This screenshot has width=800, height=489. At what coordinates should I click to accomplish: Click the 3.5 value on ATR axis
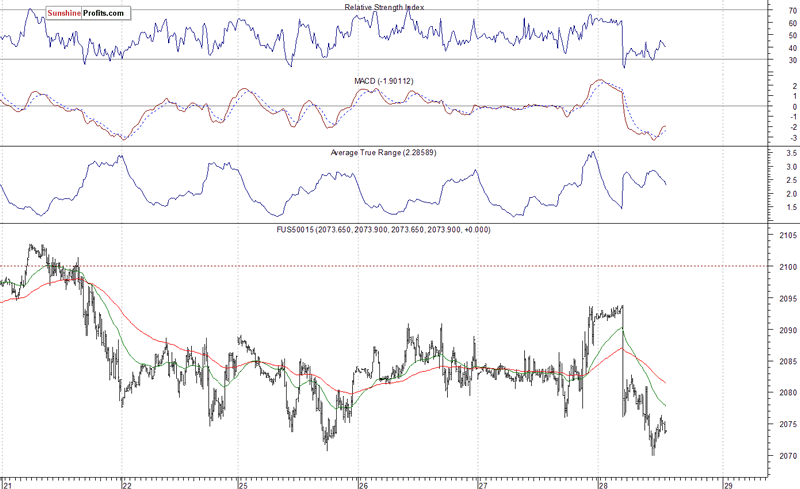[x=790, y=153]
